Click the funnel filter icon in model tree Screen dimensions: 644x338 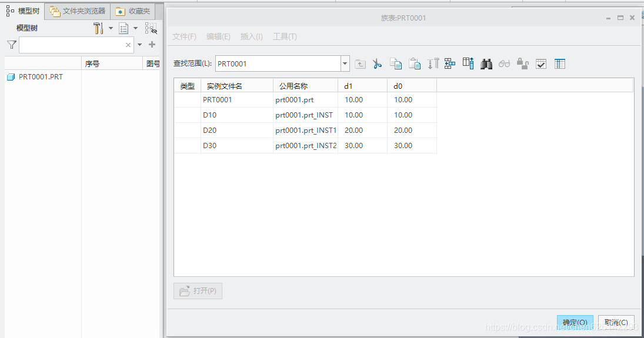coord(12,45)
